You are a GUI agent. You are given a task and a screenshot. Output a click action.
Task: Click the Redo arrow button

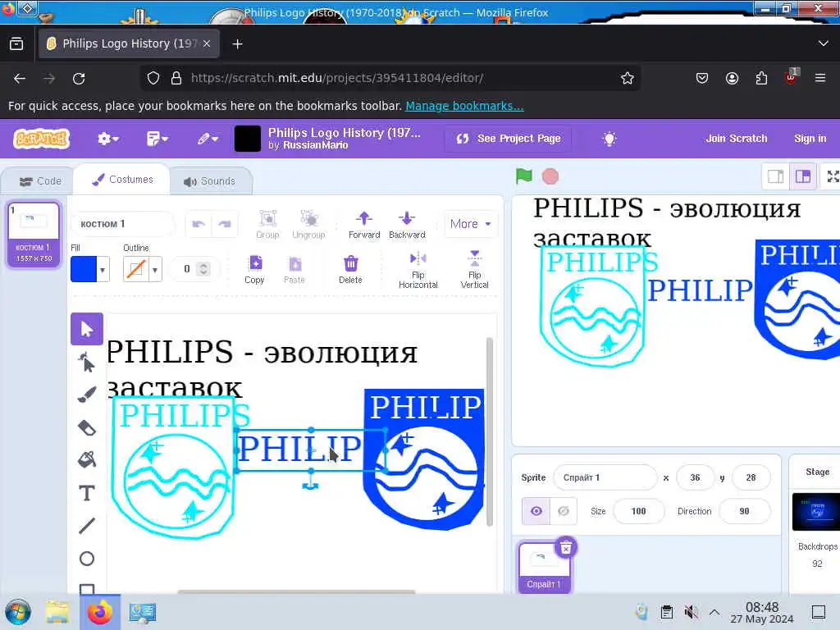click(225, 224)
